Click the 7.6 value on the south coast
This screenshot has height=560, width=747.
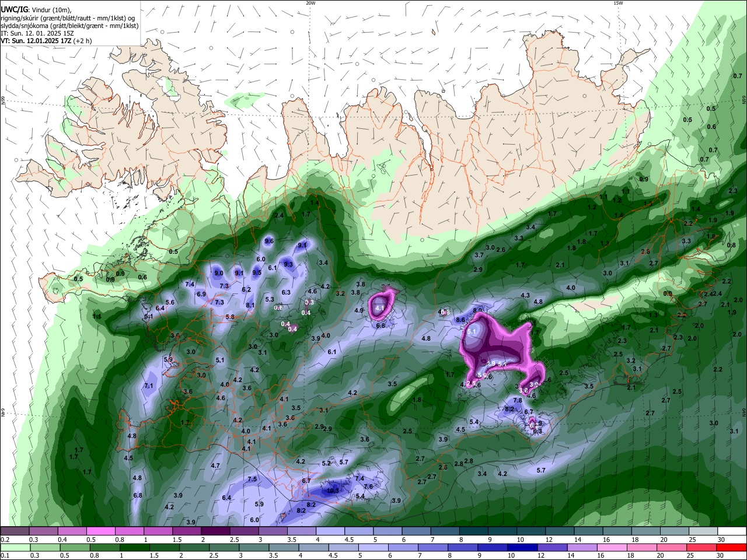(368, 487)
